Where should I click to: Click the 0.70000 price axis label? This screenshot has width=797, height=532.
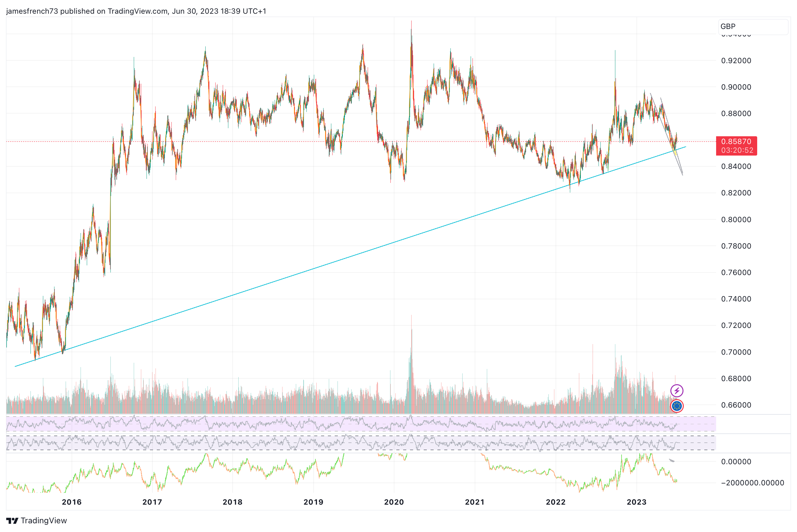coord(736,352)
